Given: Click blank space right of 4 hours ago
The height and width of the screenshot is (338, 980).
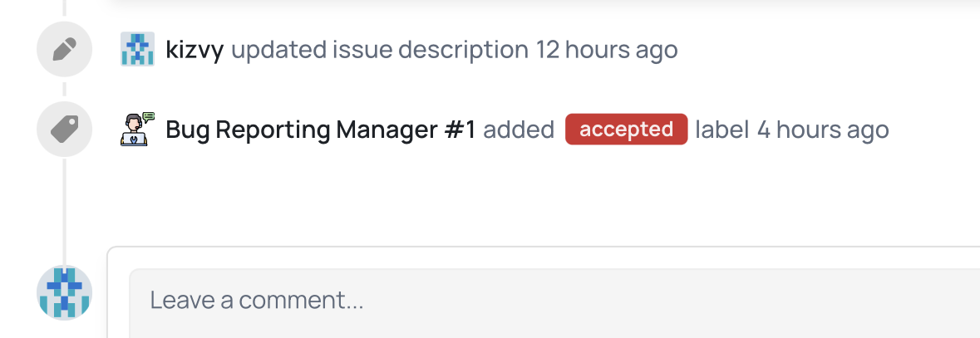Looking at the screenshot, I should tap(931, 130).
